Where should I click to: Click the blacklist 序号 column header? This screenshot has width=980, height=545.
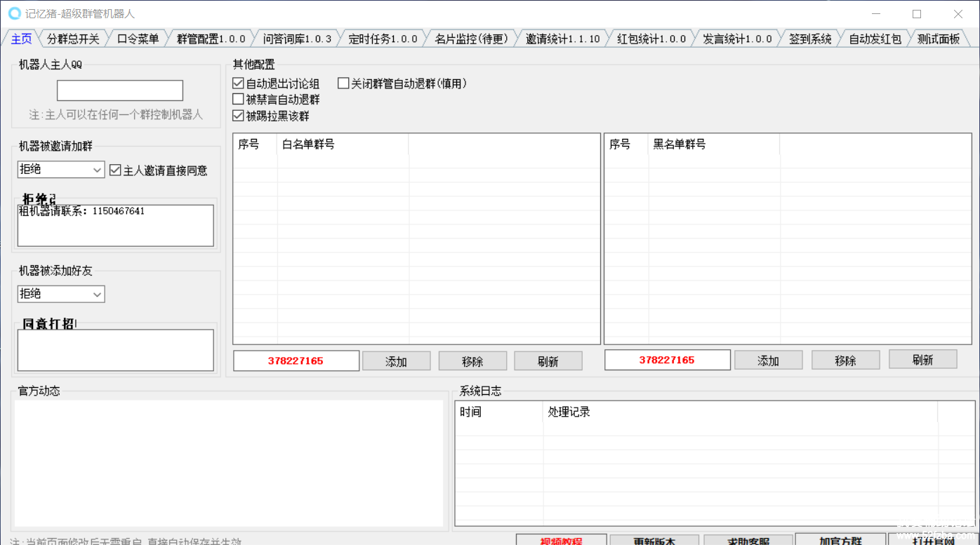pyautogui.click(x=627, y=144)
